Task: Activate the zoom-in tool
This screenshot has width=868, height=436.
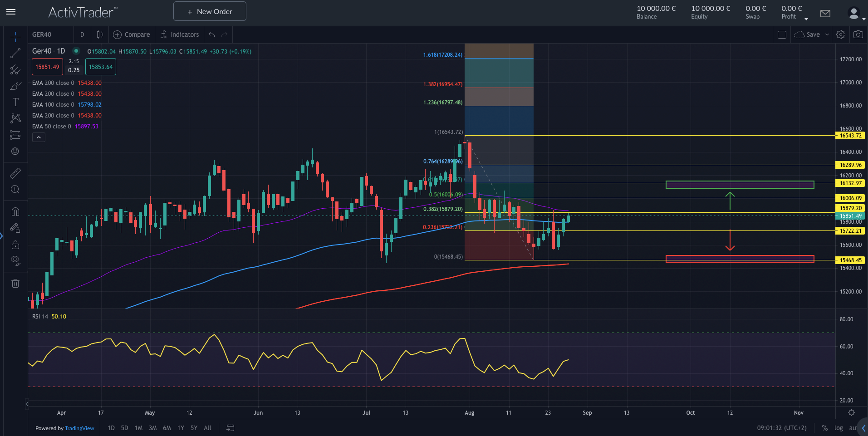Action: pyautogui.click(x=15, y=189)
